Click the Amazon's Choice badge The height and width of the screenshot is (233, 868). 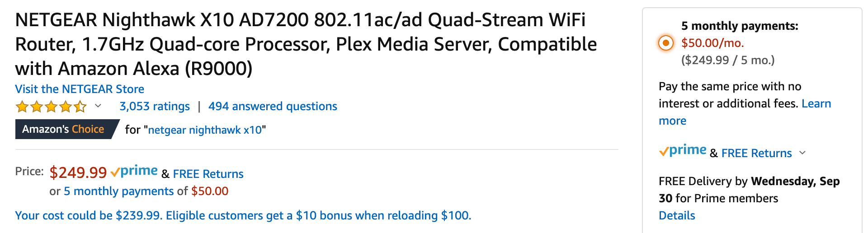point(64,129)
